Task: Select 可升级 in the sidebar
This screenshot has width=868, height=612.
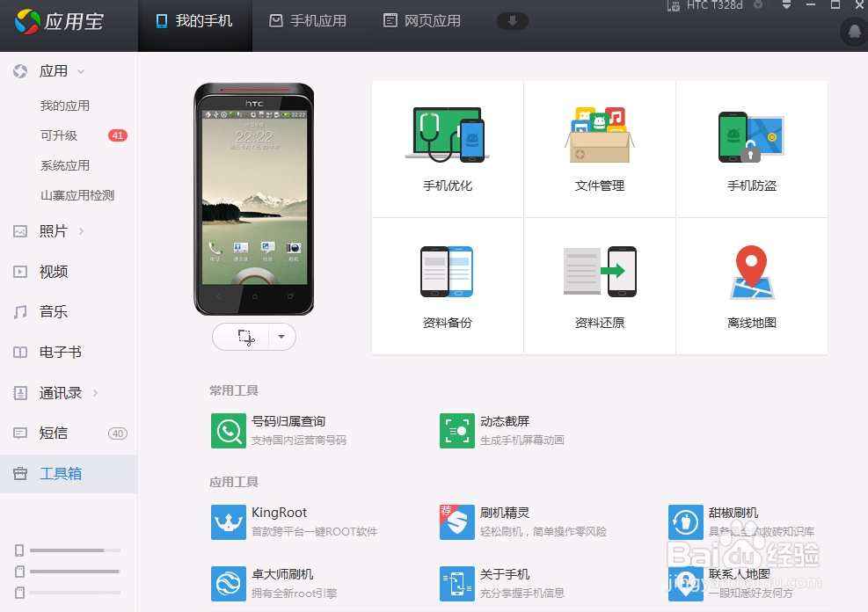Action: (59, 135)
